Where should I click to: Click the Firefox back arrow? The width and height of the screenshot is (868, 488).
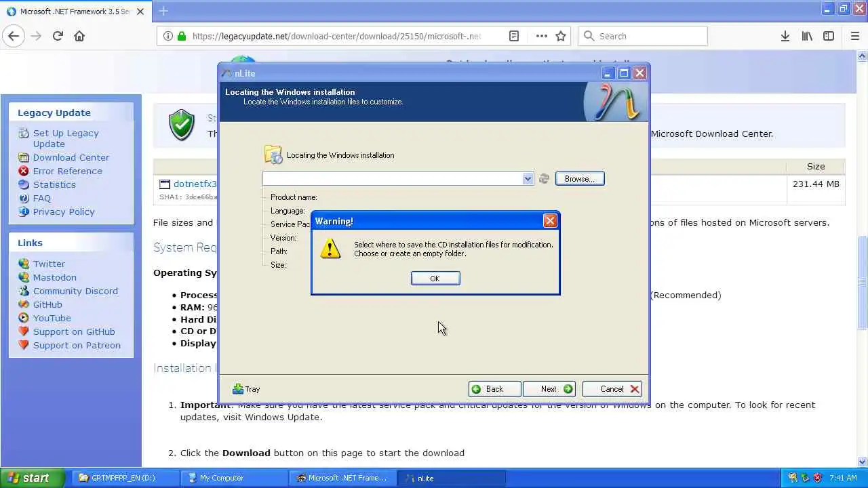click(x=14, y=36)
